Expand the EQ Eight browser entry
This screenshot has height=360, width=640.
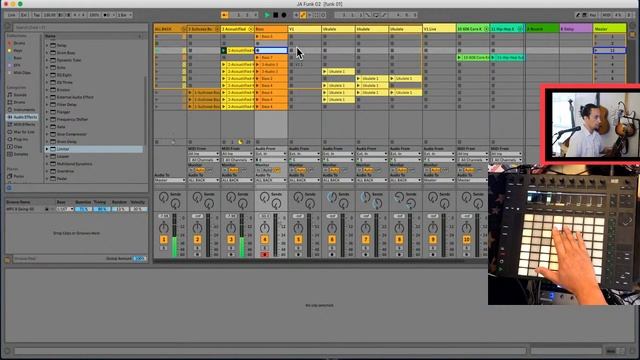[47, 75]
